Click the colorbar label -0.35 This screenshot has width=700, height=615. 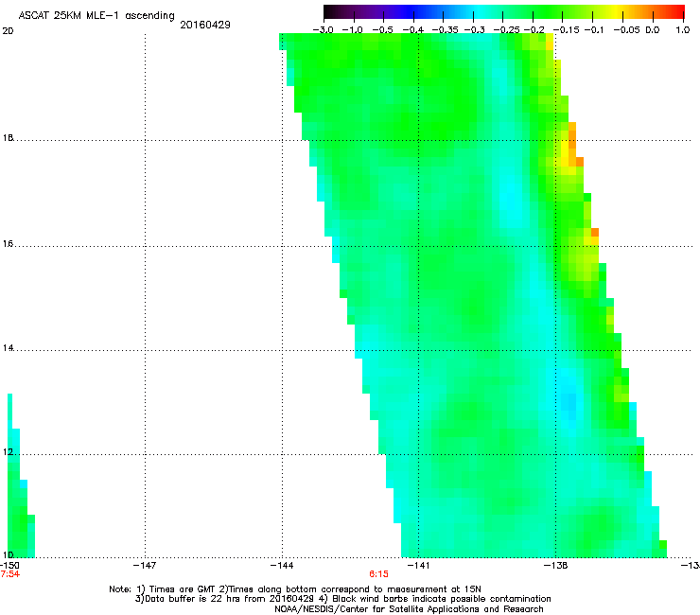point(445,30)
